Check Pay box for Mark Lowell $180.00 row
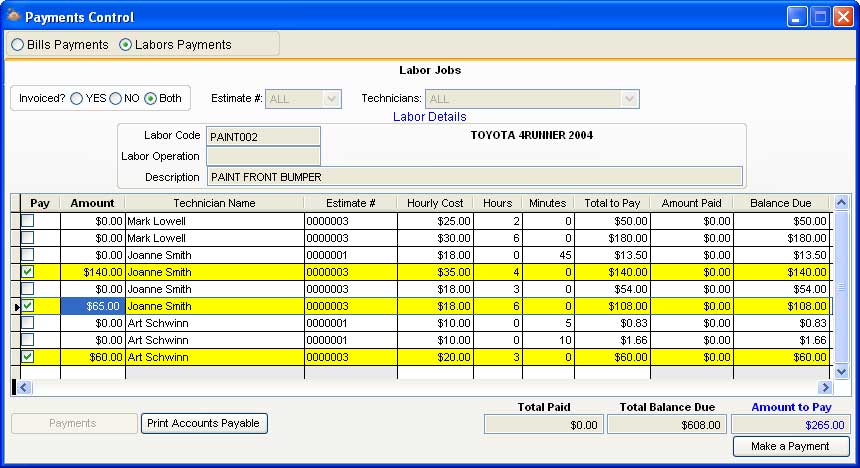The height and width of the screenshot is (468, 860). point(27,238)
